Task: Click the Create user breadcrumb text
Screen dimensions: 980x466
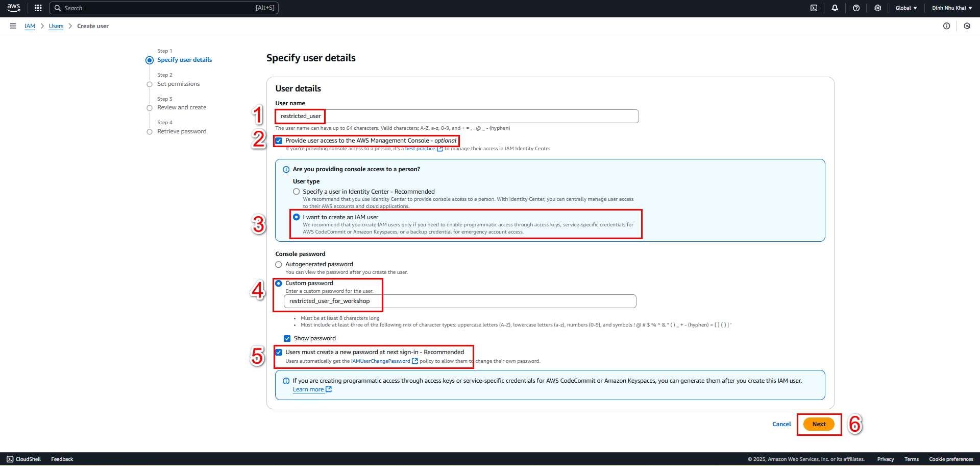Action: [93, 27]
